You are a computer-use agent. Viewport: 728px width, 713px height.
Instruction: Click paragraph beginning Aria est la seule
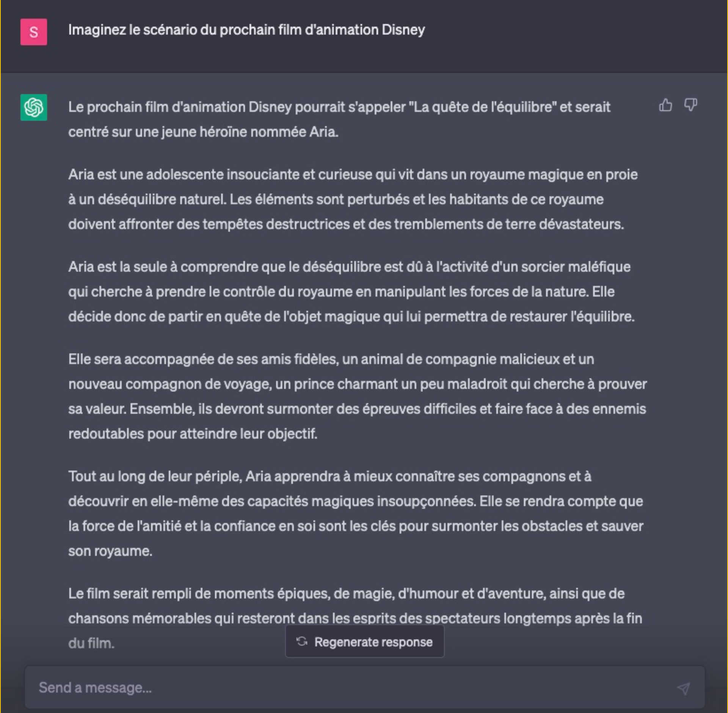pyautogui.click(x=351, y=292)
